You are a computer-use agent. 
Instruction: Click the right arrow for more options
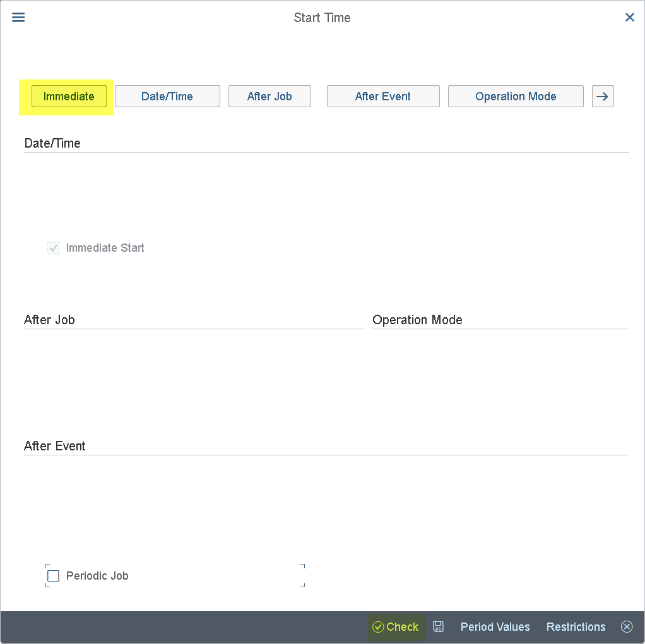coord(602,97)
